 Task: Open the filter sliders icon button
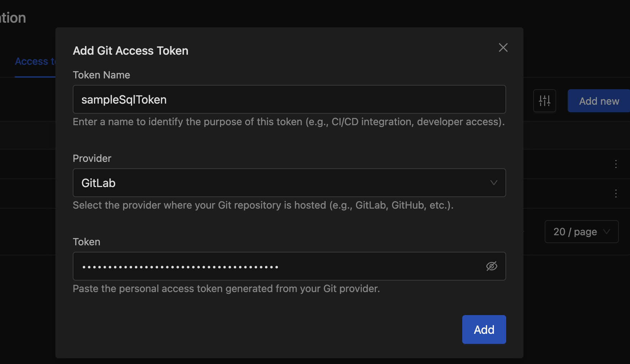click(x=544, y=101)
